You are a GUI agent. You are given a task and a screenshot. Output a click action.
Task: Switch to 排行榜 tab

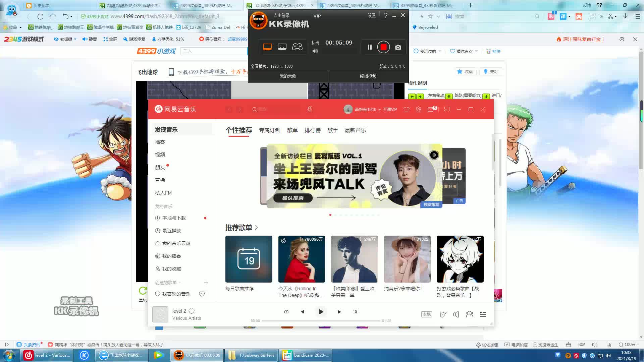313,130
